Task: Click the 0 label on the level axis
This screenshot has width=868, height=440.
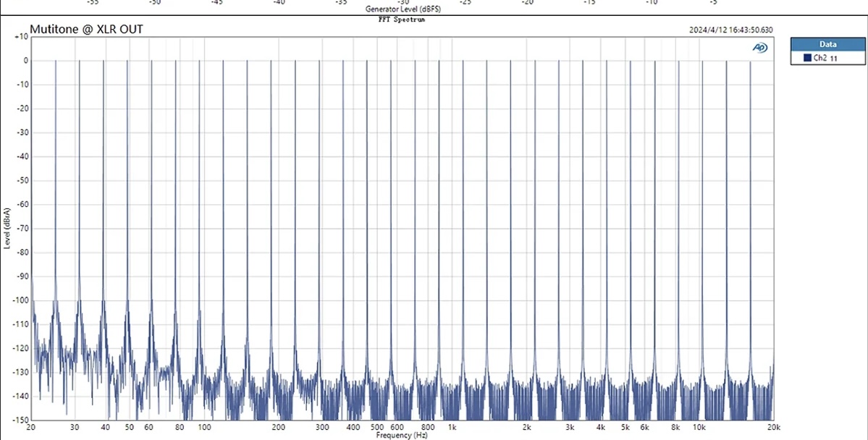Action: pos(25,61)
